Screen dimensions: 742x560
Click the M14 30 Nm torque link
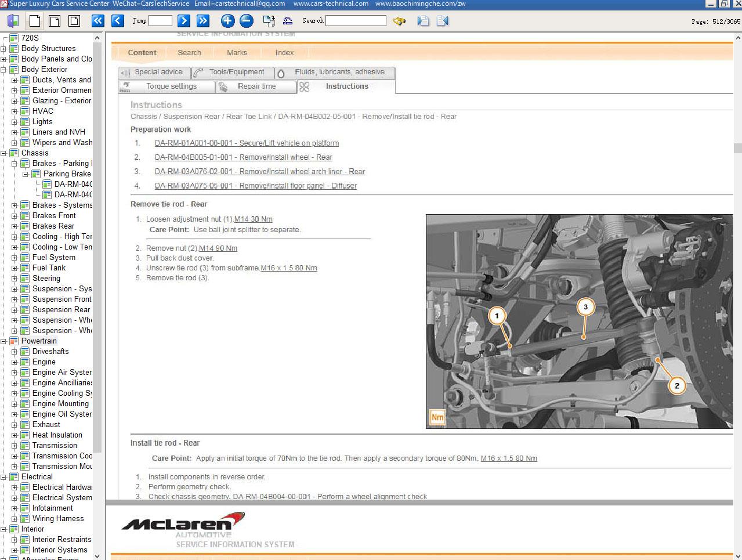(253, 219)
